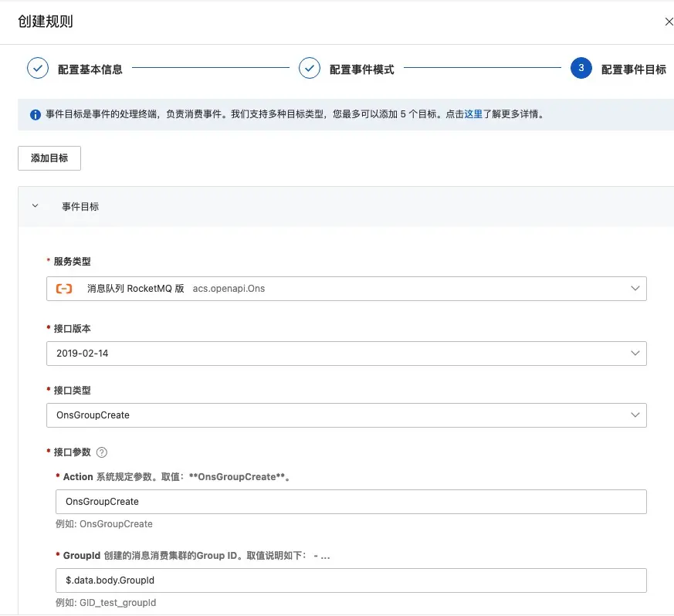Click the blue info icon in notice

click(36, 115)
